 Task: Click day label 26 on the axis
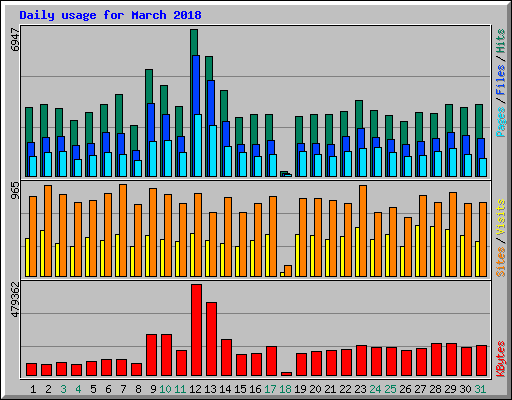pyautogui.click(x=405, y=389)
